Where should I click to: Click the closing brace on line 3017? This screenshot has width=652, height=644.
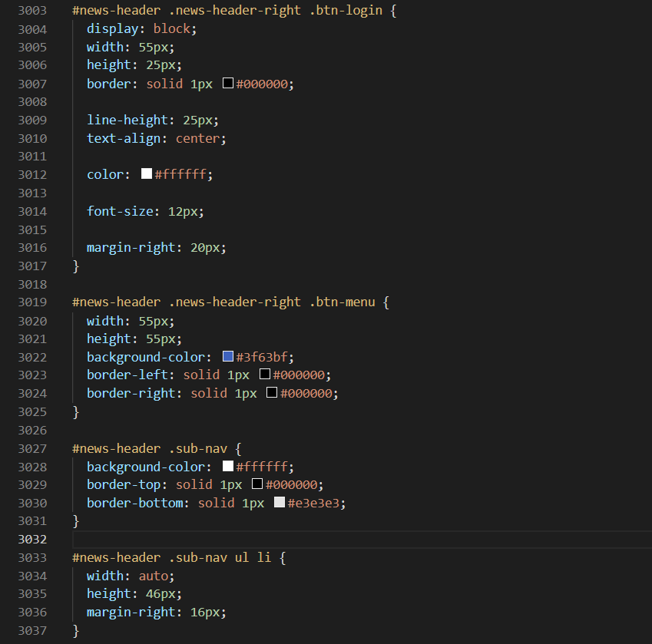pos(76,266)
